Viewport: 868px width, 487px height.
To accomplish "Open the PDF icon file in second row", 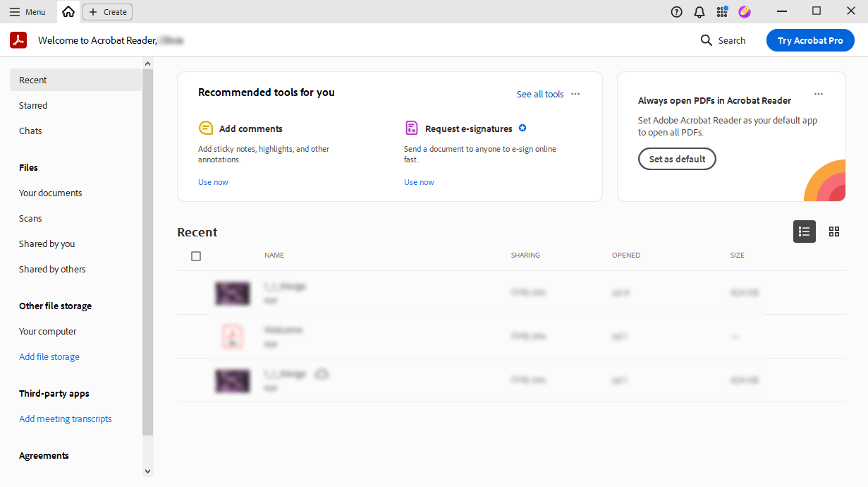I will (233, 337).
